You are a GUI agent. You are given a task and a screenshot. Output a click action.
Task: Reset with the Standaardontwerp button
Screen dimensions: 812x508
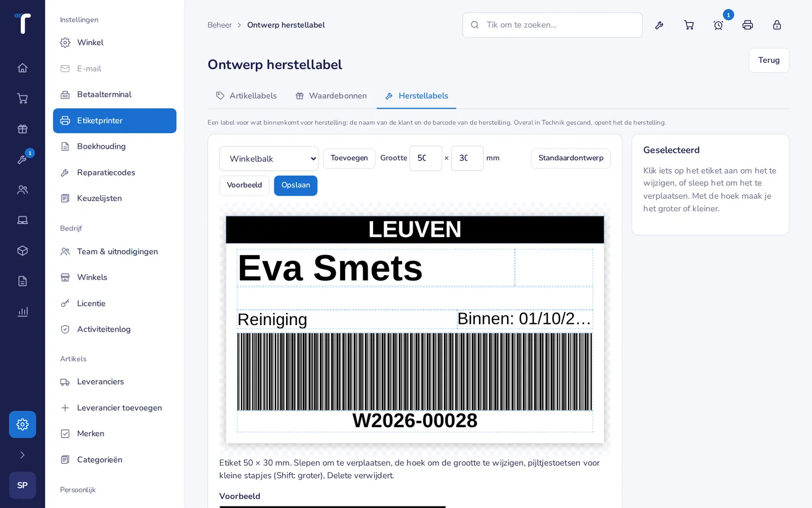pos(571,158)
